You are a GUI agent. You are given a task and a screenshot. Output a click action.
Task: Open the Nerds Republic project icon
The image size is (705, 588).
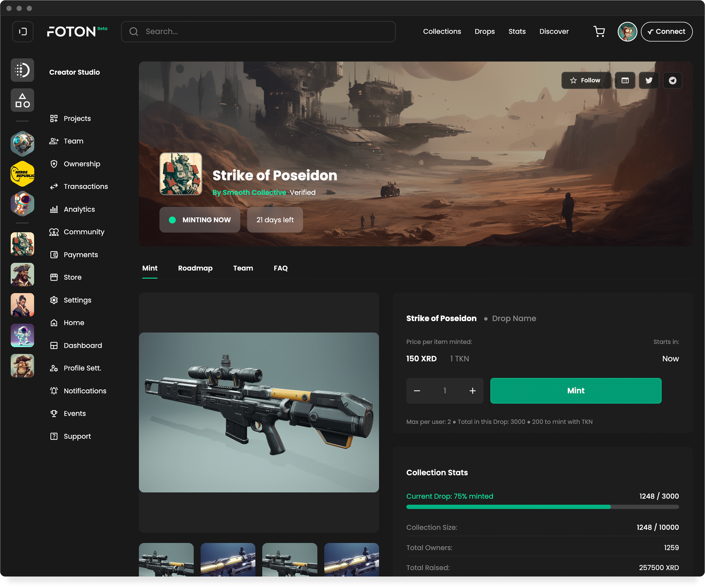22,174
